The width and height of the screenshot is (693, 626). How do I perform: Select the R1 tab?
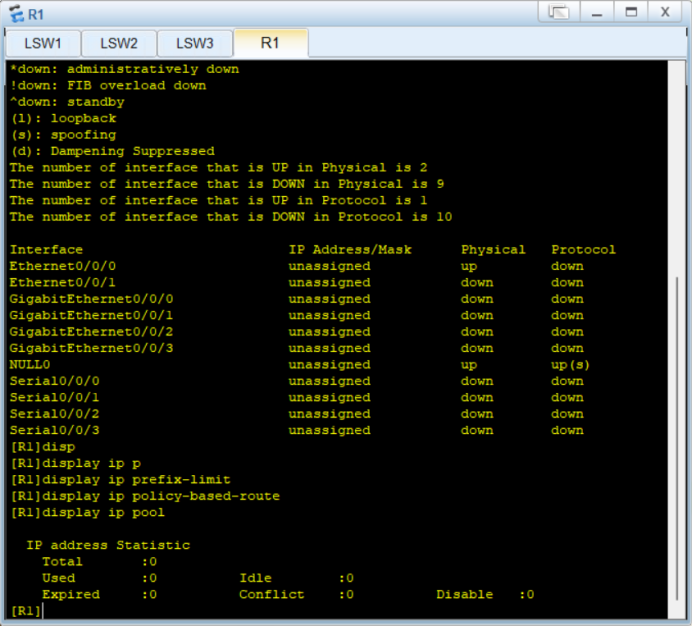[270, 43]
